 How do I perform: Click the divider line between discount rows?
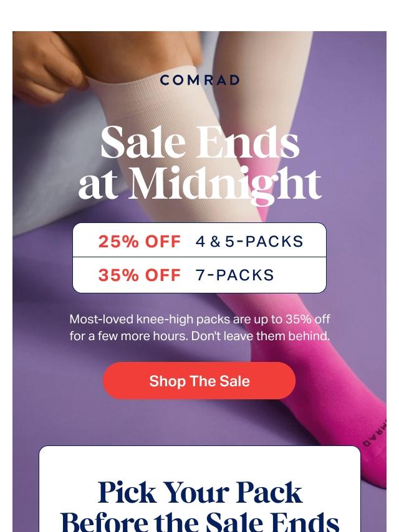[199, 257]
